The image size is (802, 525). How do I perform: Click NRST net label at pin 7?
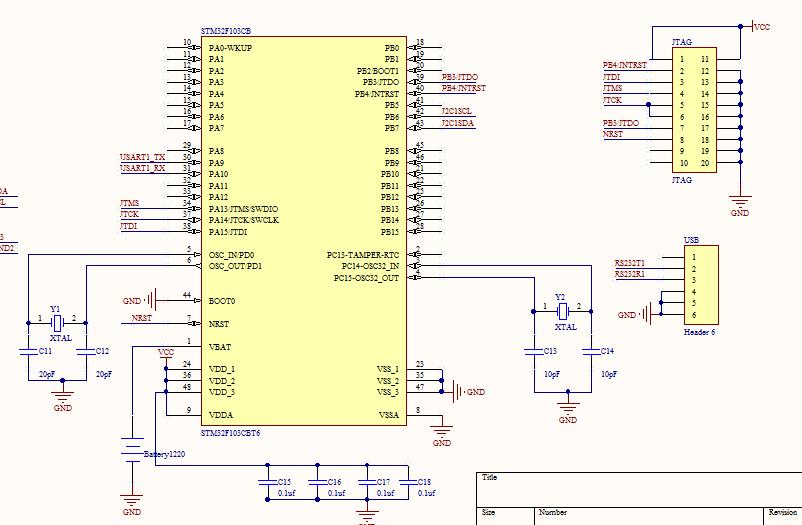coord(142,318)
